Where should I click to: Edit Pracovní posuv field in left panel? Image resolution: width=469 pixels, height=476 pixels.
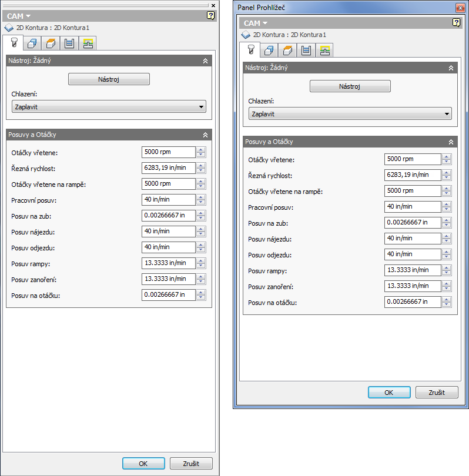click(169, 199)
